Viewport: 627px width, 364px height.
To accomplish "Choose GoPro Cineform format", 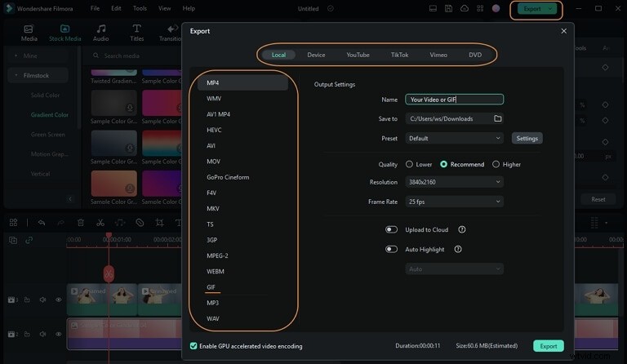I will [228, 177].
